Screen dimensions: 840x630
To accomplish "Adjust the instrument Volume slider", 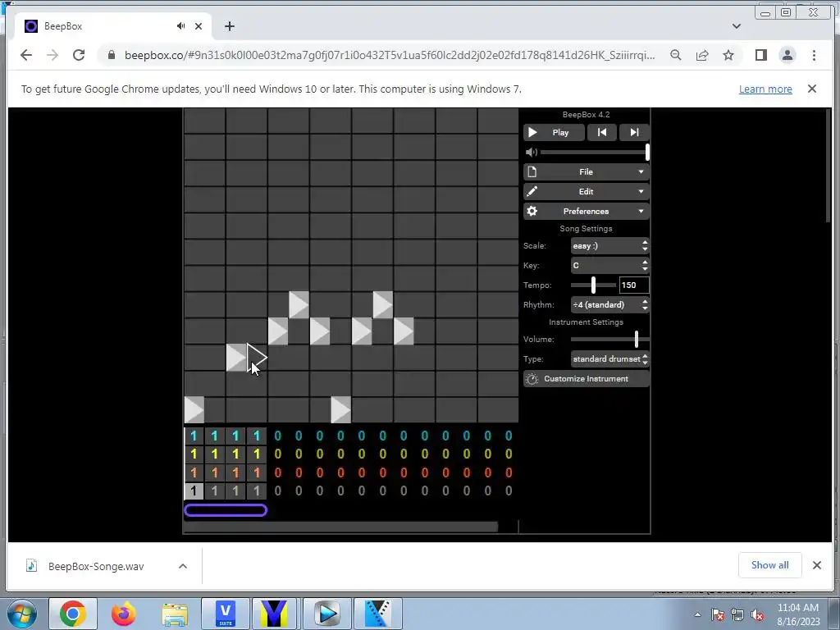I will point(609,339).
